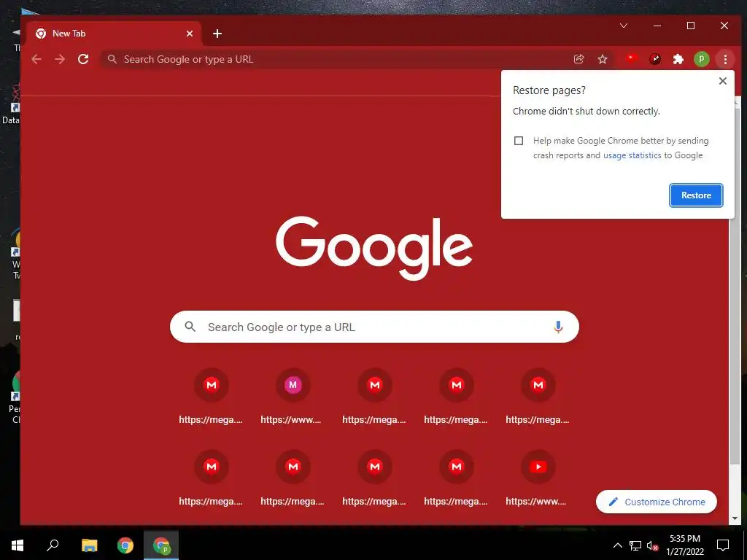Open File Explorer from taskbar
This screenshot has height=560, width=747.
coord(90,545)
